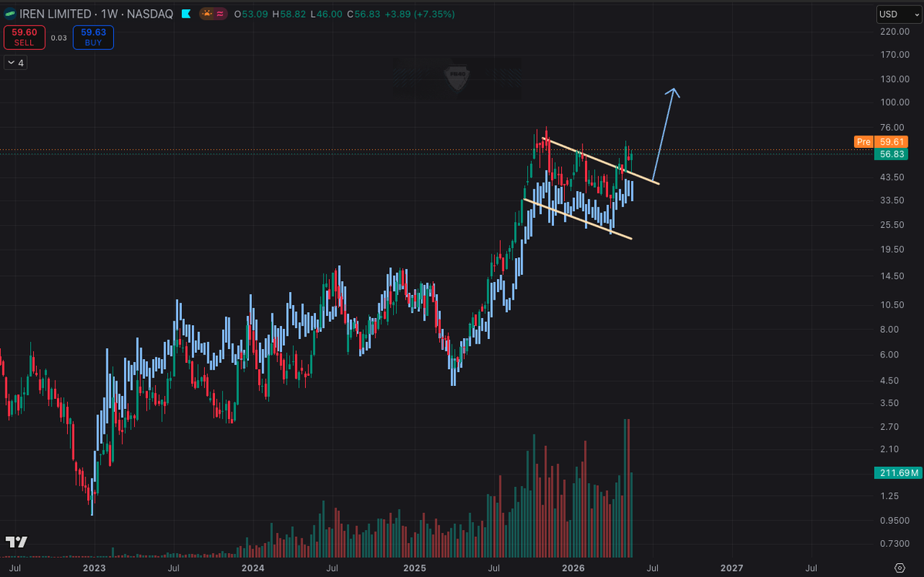Click the 2.10 price scale label
The image size is (924, 577).
889,448
